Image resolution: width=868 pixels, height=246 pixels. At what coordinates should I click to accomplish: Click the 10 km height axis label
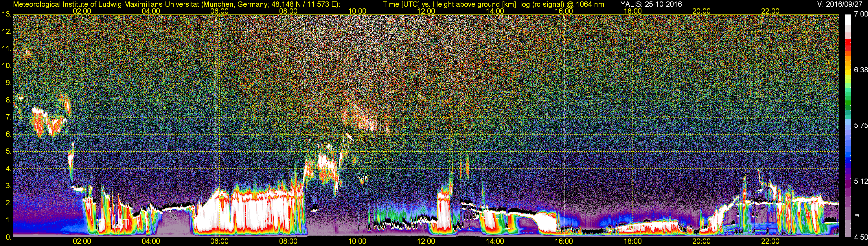[6, 66]
